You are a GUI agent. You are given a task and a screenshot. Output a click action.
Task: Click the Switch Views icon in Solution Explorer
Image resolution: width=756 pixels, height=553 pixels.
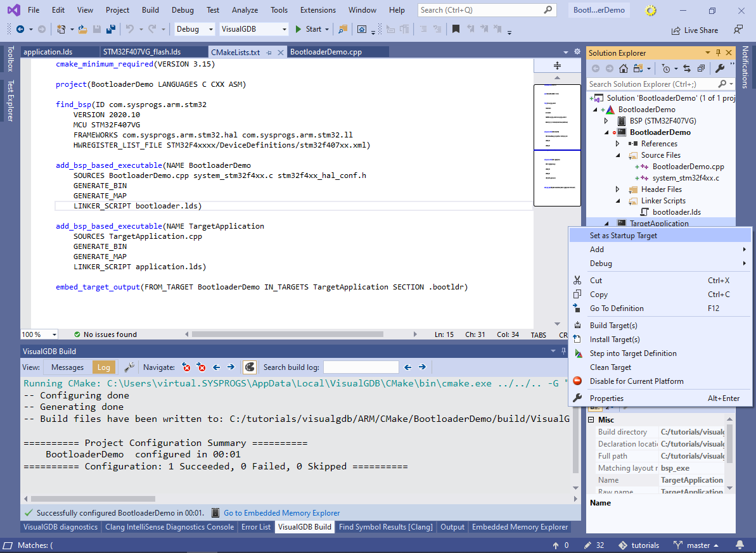[x=638, y=68]
